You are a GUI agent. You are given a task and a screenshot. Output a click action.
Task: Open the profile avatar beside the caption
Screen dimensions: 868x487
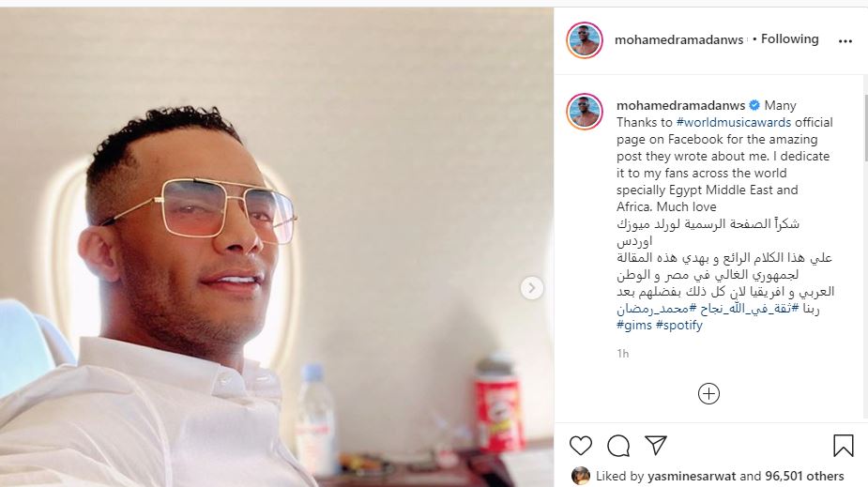pos(584,112)
